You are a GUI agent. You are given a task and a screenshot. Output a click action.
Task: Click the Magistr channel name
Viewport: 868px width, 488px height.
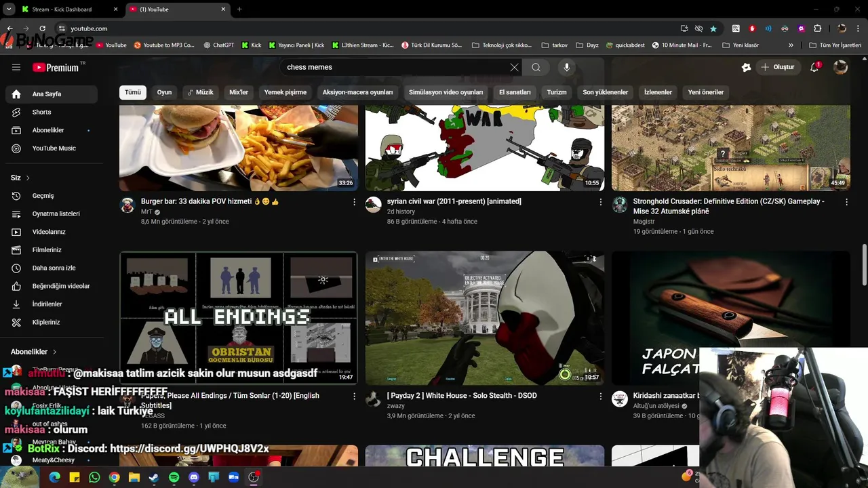point(644,222)
